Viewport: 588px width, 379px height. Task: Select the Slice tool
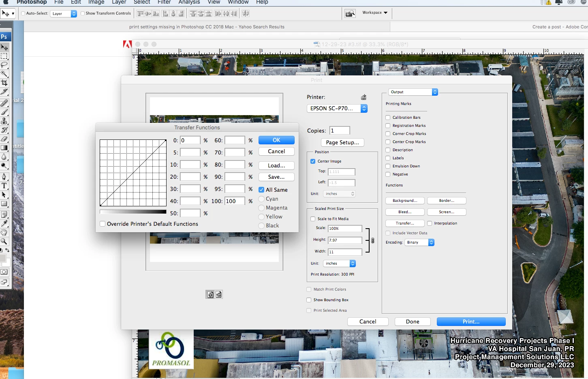4,92
